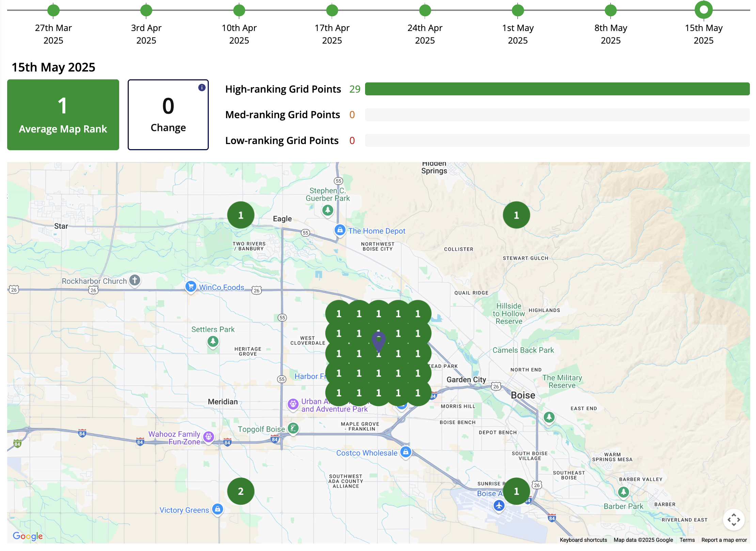Image resolution: width=756 pixels, height=551 pixels.
Task: Click the Victory Greens shopping marker
Action: [x=217, y=509]
